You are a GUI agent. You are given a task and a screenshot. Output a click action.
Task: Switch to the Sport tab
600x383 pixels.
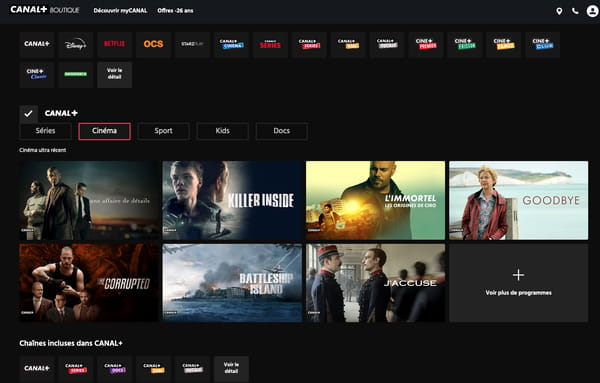pyautogui.click(x=163, y=131)
